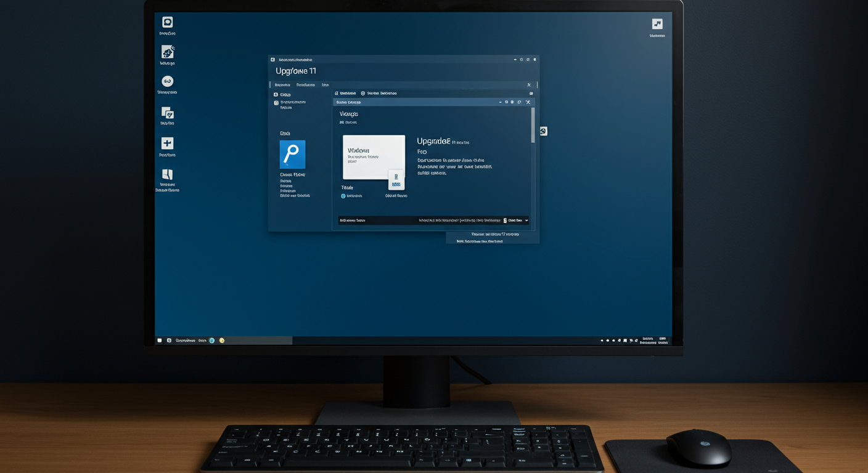The image size is (868, 473).
Task: Click the scrollbar of the inner upgrade window
Action: coord(533,126)
